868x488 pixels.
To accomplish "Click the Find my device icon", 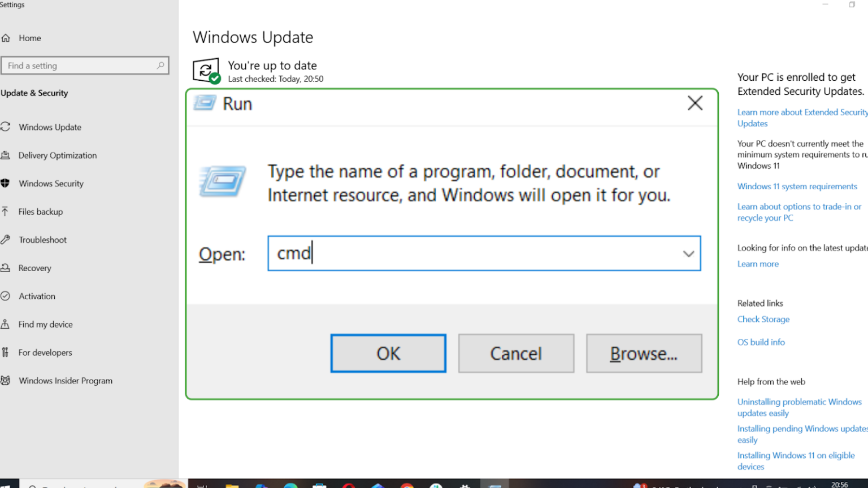I will point(5,324).
